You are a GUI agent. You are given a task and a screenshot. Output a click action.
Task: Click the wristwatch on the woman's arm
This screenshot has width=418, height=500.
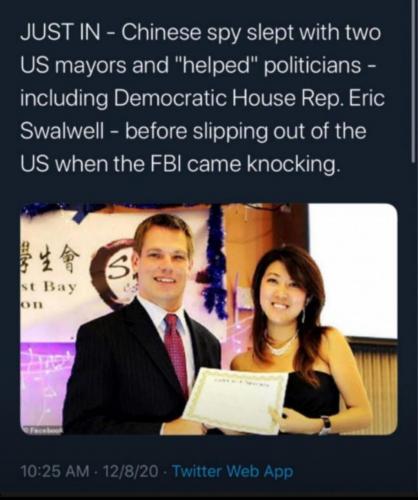[326, 423]
